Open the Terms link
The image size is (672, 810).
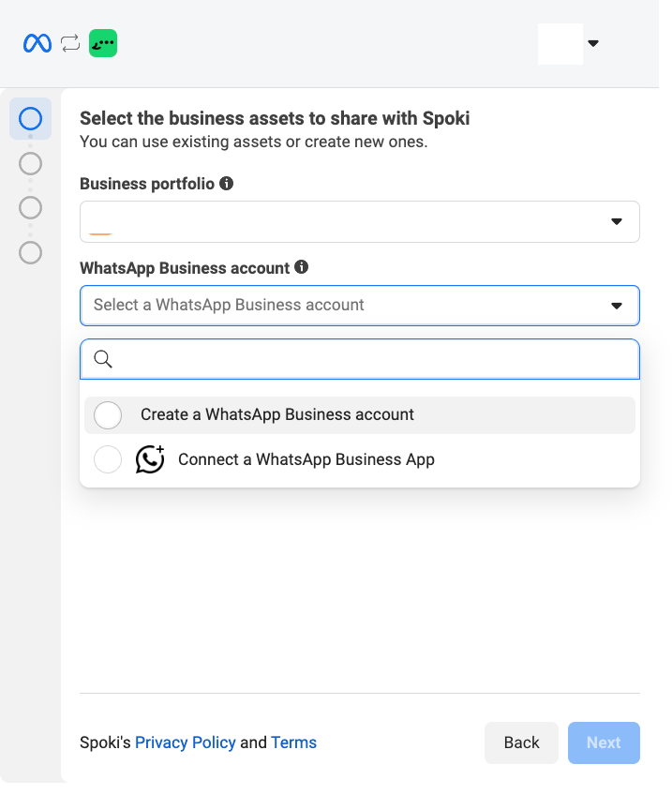pyautogui.click(x=293, y=742)
